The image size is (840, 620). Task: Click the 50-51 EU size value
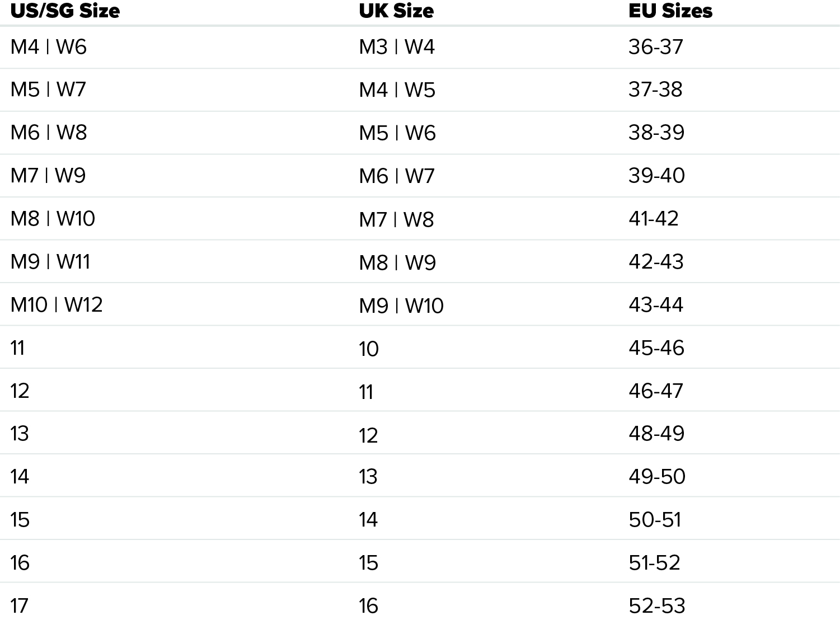(x=655, y=520)
